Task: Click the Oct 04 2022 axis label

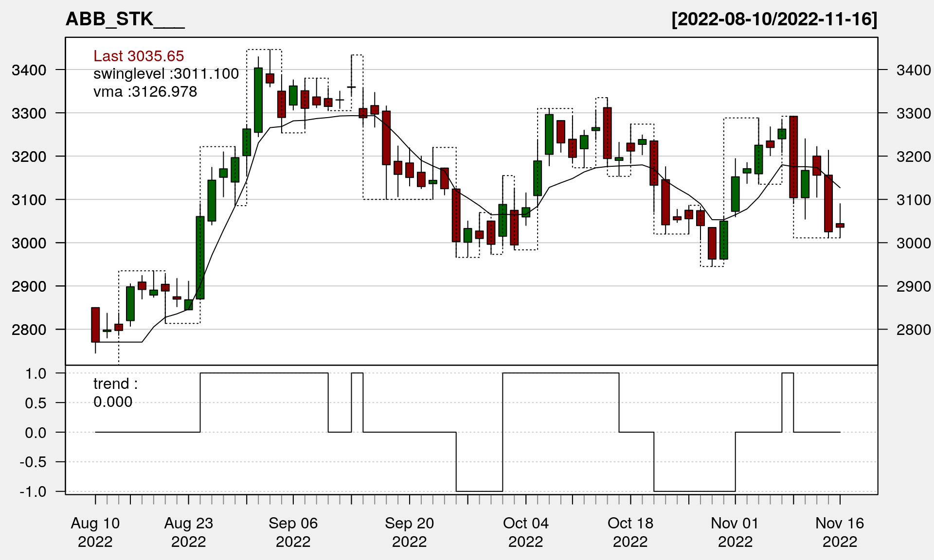Action: pos(525,532)
